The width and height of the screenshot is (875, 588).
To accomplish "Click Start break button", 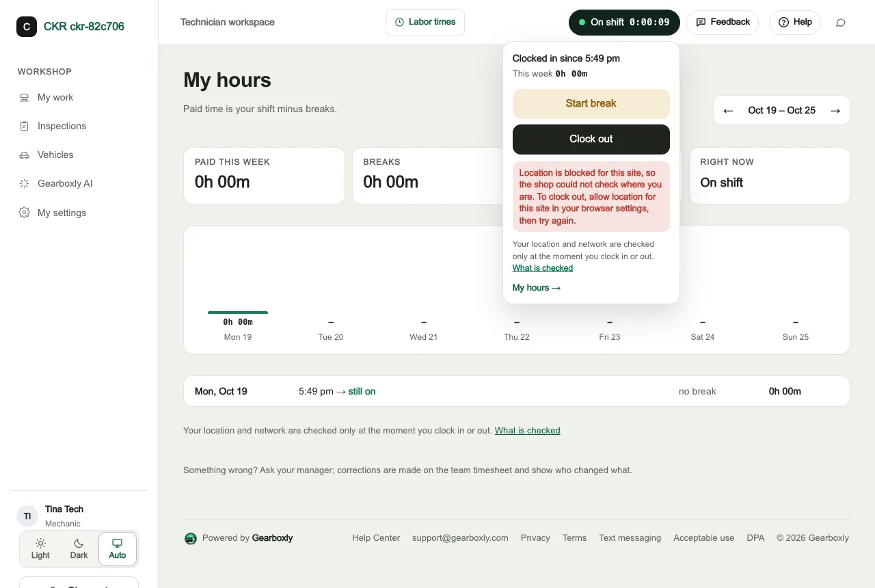I will (591, 104).
